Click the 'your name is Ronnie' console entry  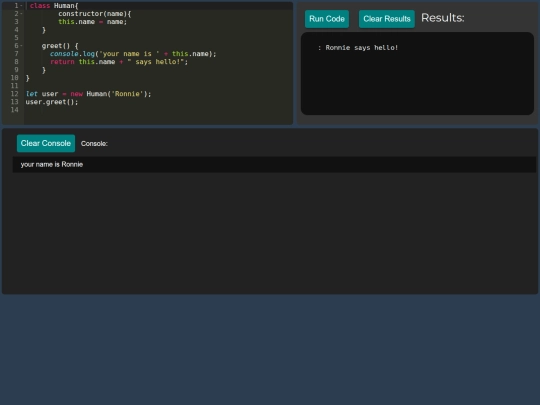pos(274,164)
